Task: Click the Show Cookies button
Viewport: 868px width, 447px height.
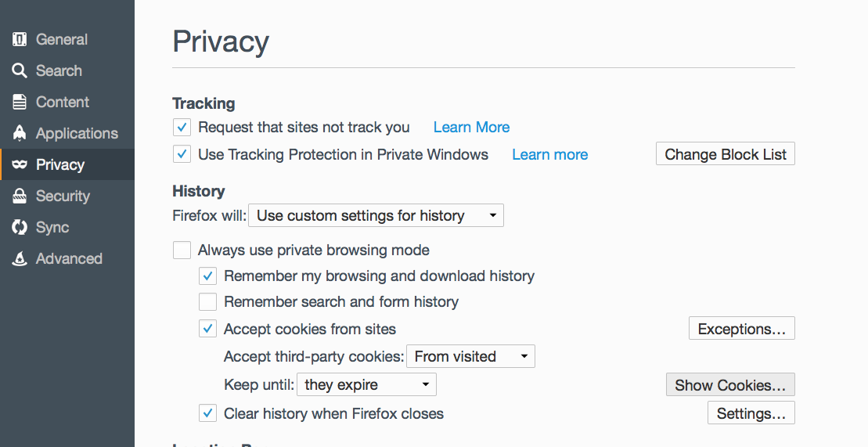Action: coord(729,385)
